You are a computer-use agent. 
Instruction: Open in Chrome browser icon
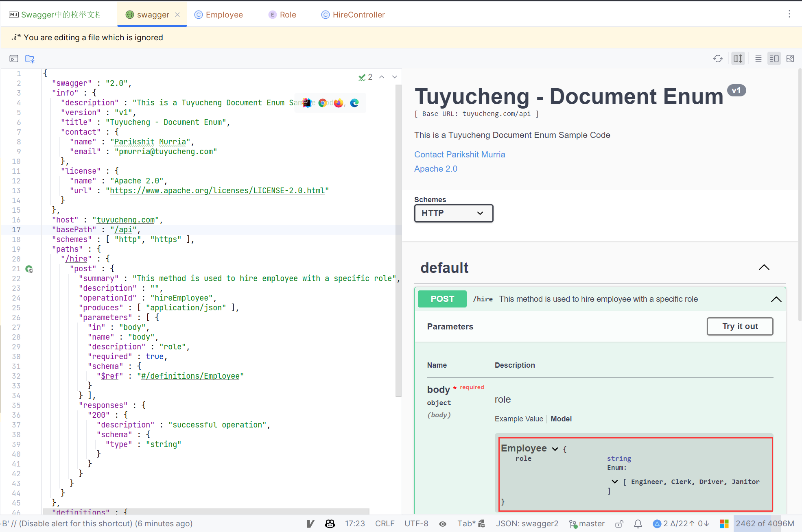tap(323, 103)
